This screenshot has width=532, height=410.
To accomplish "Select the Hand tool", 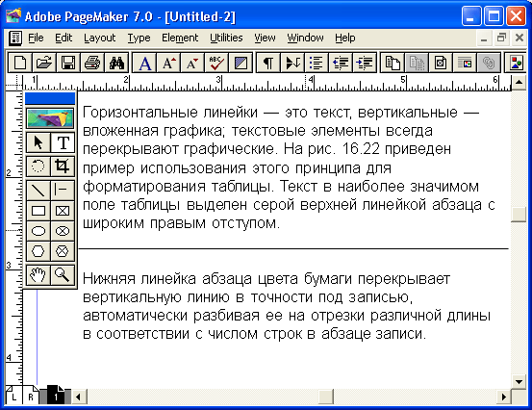I will click(38, 275).
